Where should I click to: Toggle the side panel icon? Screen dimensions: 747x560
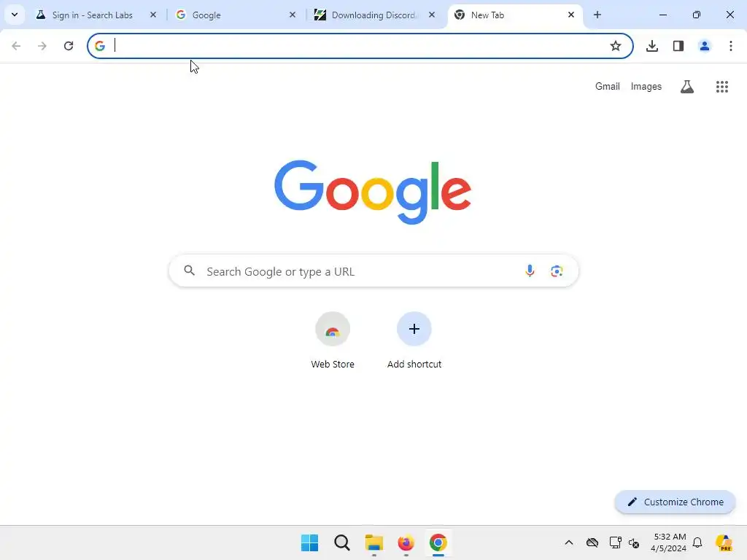(678, 46)
